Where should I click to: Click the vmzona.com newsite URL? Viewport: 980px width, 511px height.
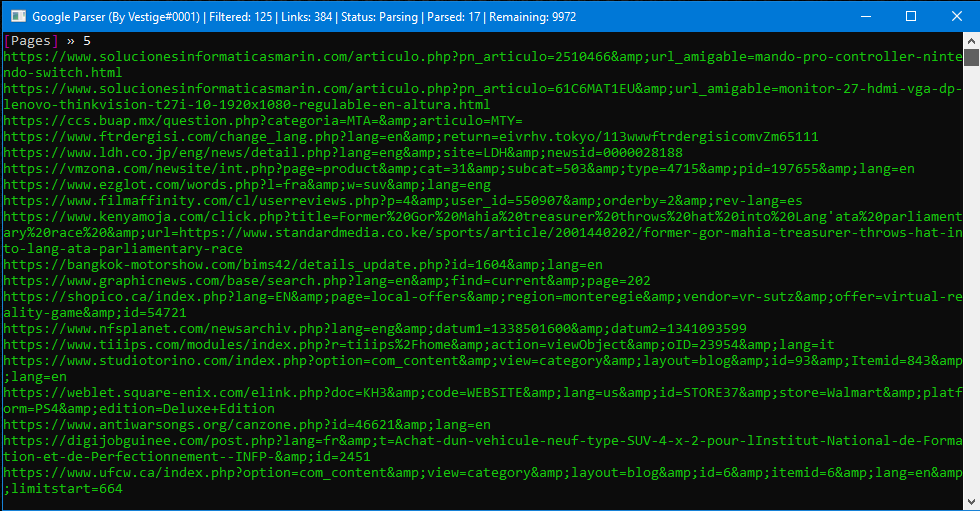click(x=459, y=169)
